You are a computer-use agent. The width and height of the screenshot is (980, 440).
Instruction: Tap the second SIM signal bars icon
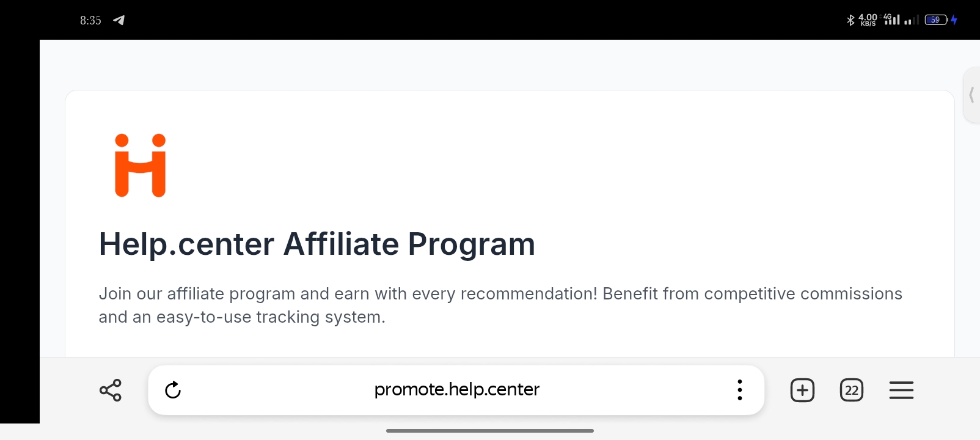[911, 20]
